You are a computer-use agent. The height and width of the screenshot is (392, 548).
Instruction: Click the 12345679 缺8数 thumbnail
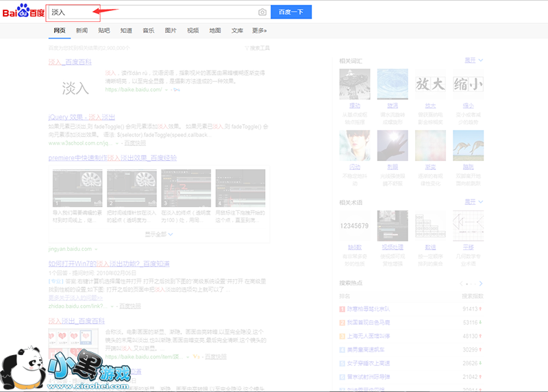(x=355, y=225)
